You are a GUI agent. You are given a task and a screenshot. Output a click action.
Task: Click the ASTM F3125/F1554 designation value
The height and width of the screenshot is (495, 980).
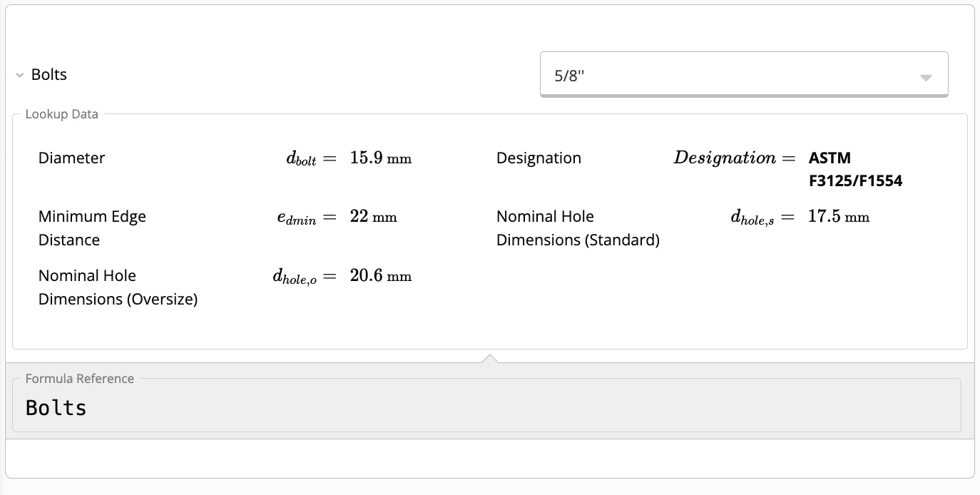(x=855, y=170)
